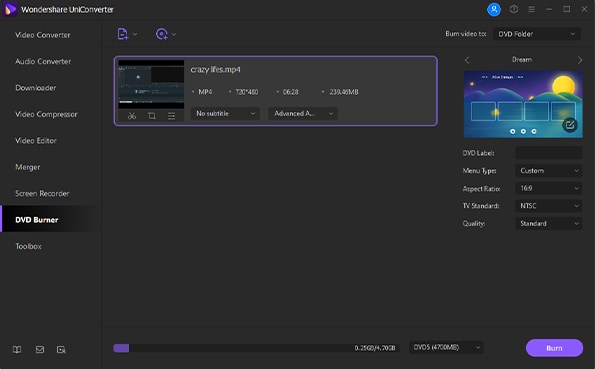Open the TV Standard NTSC dropdown
595x369 pixels.
coord(548,206)
